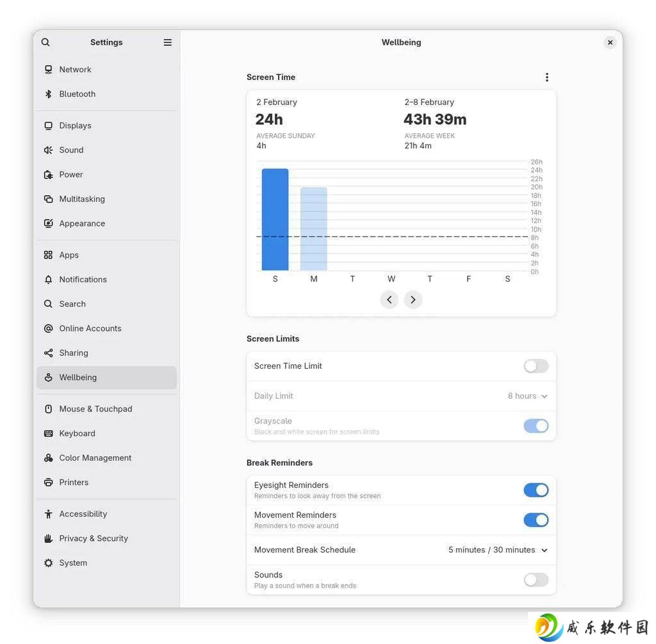
Task: Click the Notifications bell icon
Action: [x=49, y=279]
